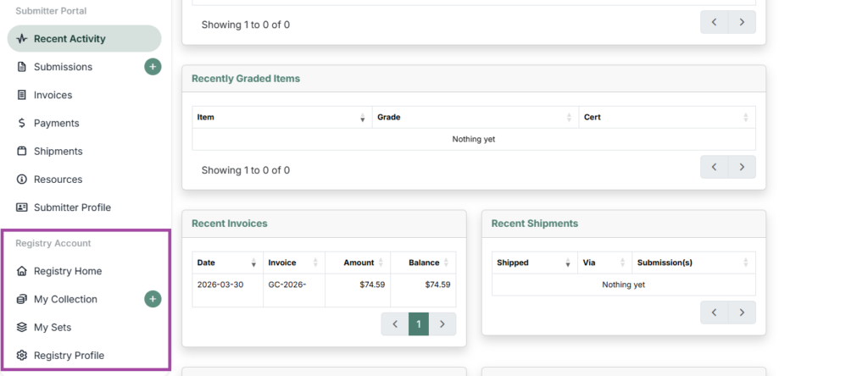Click the My Sets layers icon
Image resolution: width=868 pixels, height=376 pixels.
click(21, 328)
